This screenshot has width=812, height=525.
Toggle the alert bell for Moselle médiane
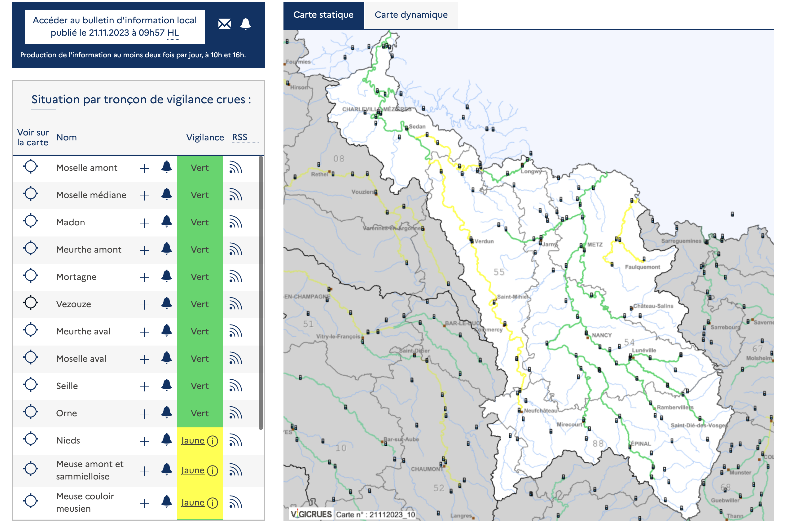coord(166,194)
